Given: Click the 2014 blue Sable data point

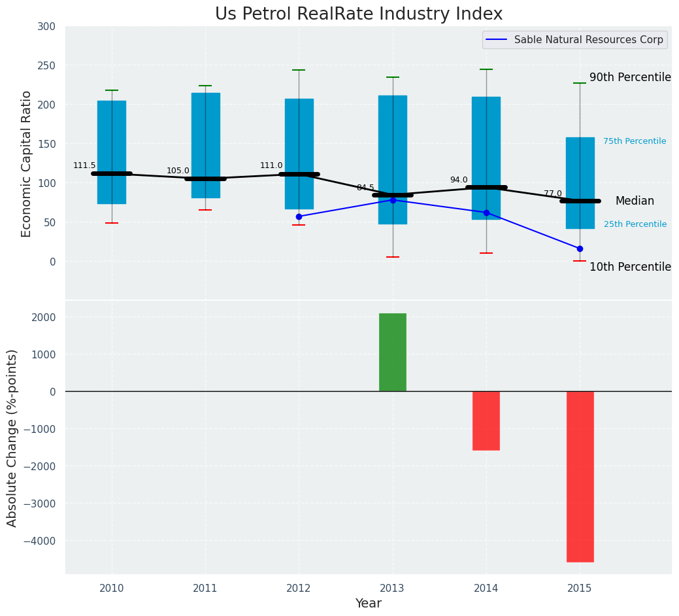Looking at the screenshot, I should [486, 213].
